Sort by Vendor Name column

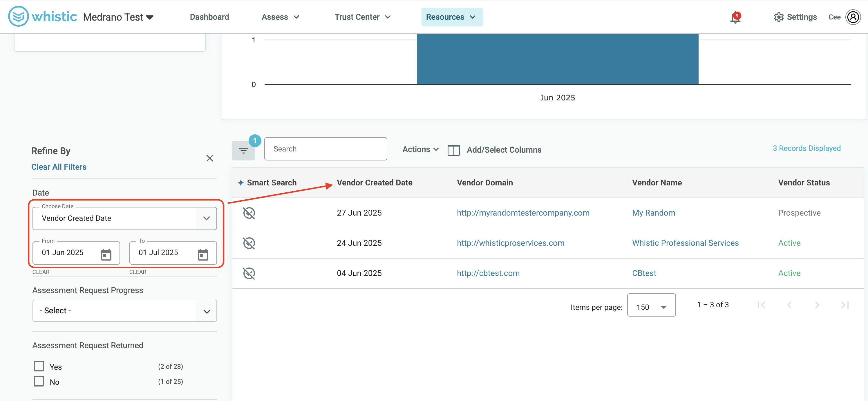tap(657, 183)
